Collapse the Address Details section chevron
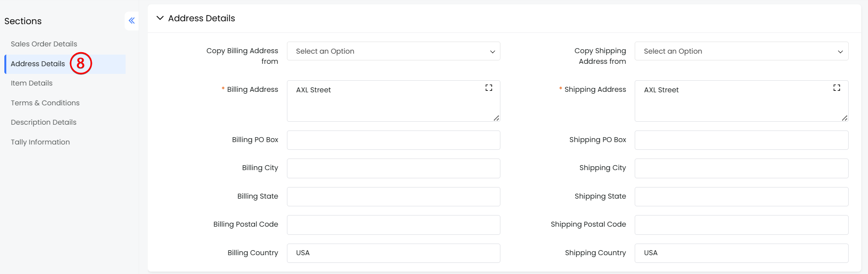 click(160, 18)
